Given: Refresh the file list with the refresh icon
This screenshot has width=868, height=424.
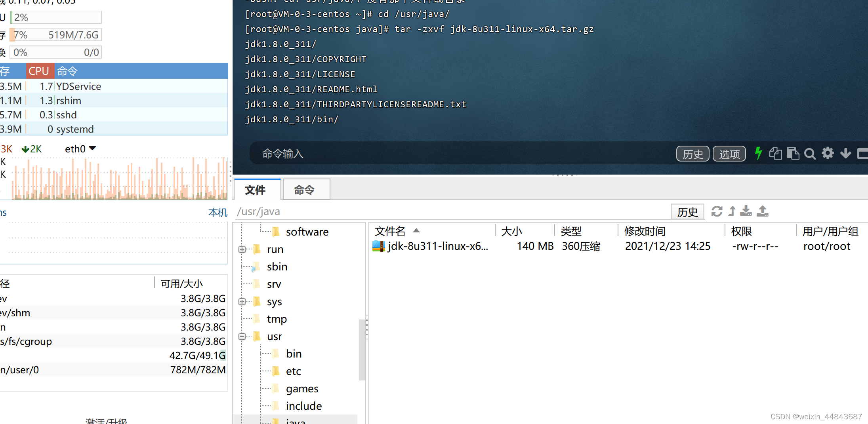Looking at the screenshot, I should tap(717, 211).
